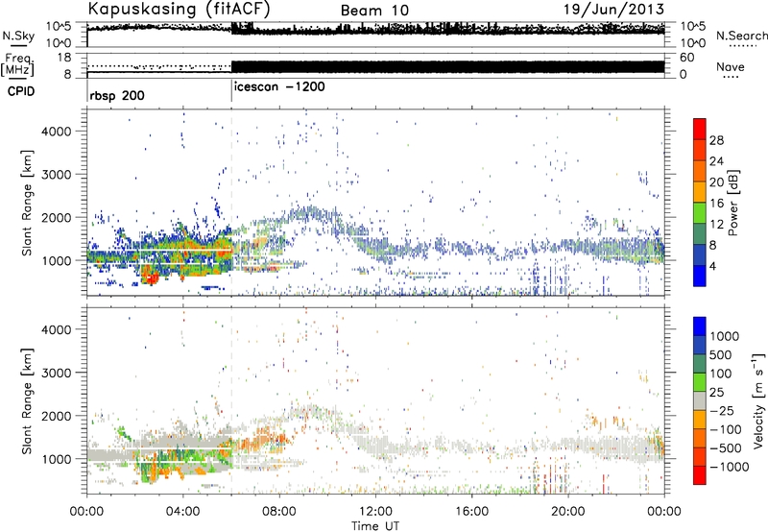Click the 'Velocity [m s⁻¹]' colorbar title
This screenshot has height=532, width=768.
[x=758, y=400]
